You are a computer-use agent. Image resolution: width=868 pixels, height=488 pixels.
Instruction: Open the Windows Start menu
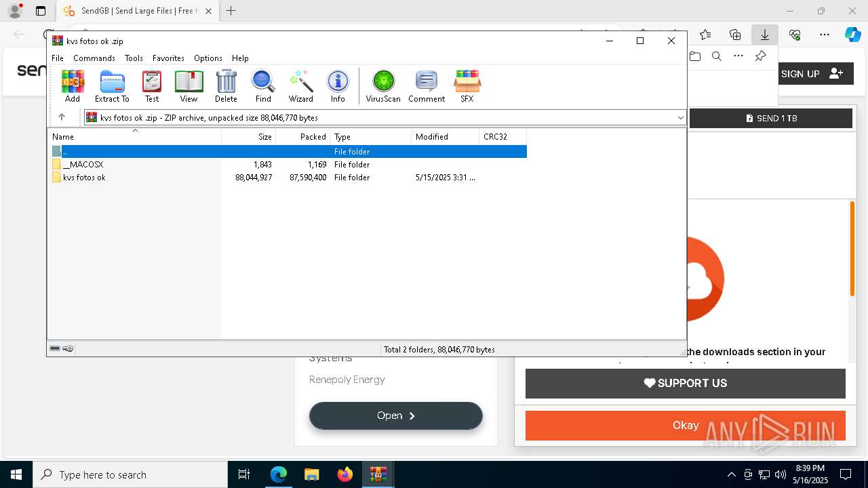coord(16,474)
